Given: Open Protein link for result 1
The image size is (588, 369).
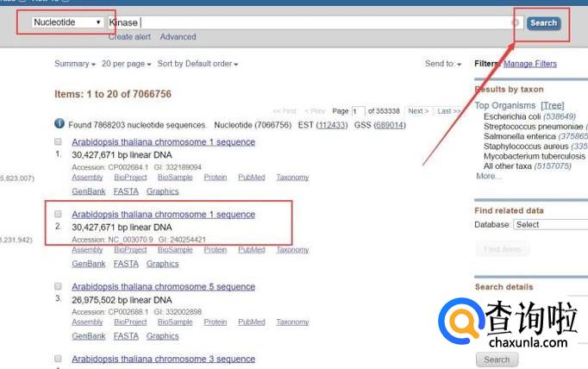Looking at the screenshot, I should click(x=216, y=178).
